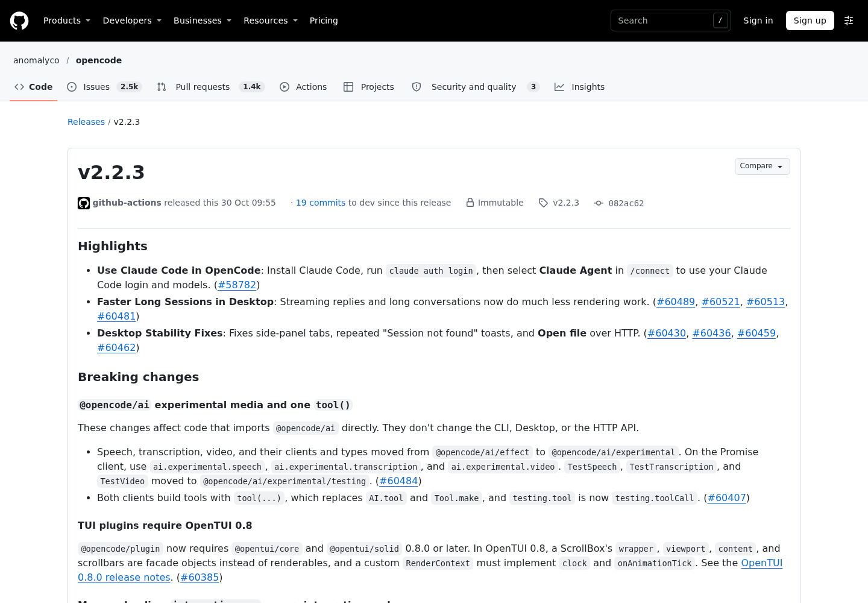
Task: Open pull request #60436 link
Action: [x=712, y=333]
